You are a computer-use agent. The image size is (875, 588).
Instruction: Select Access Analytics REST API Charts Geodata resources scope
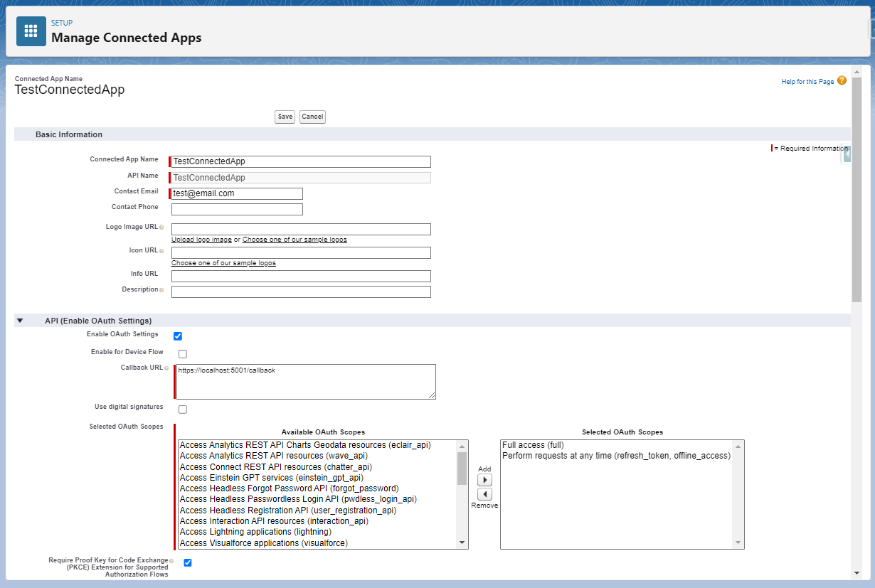[x=317, y=445]
